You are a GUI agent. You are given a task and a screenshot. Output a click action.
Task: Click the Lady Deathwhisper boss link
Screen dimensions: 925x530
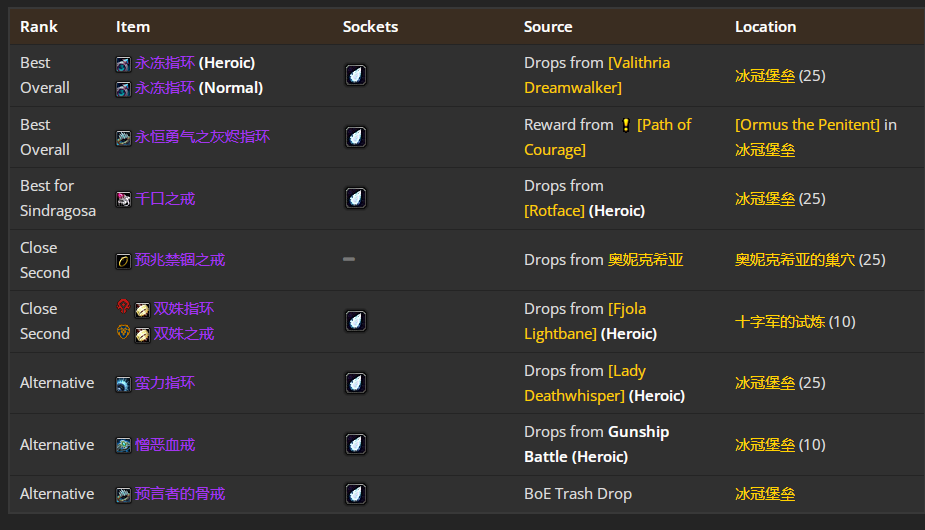point(585,383)
